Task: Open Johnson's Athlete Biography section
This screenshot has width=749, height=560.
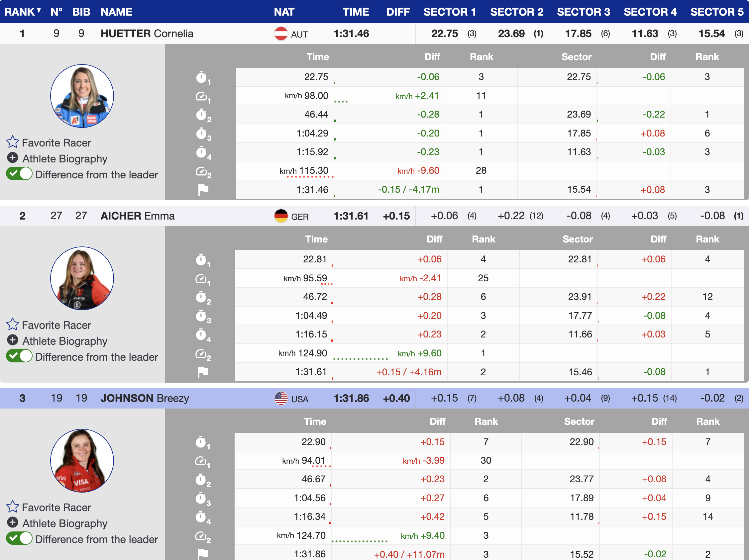Action: click(13, 523)
